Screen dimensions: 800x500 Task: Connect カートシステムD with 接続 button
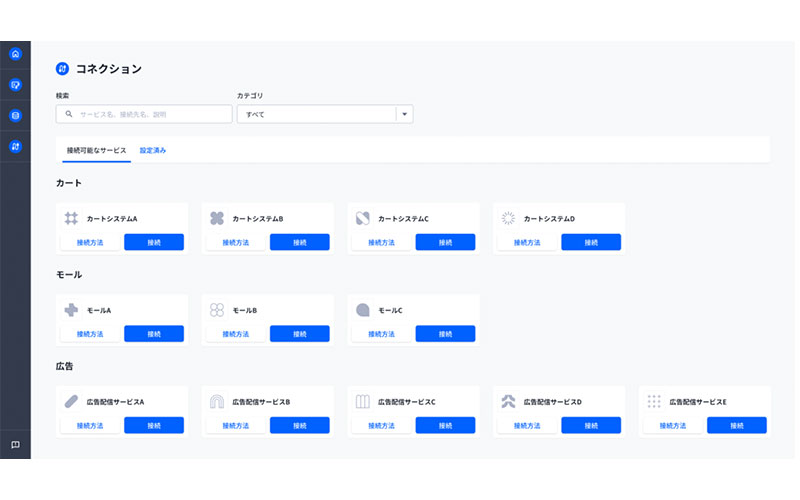[x=591, y=242]
